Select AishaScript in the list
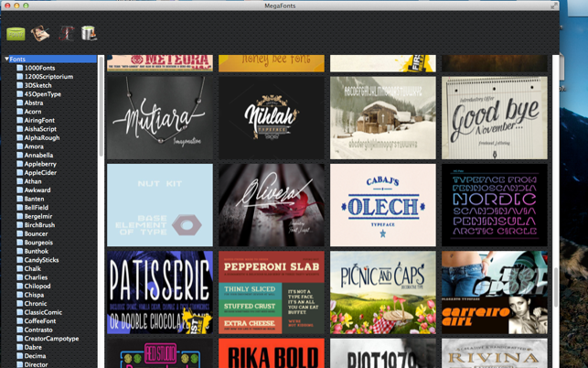This screenshot has height=368, width=588. [40, 129]
